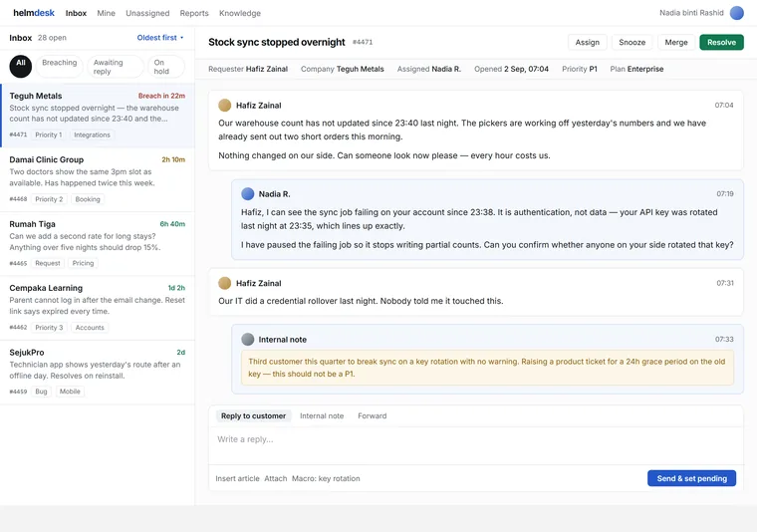Click the Snooze button
The width and height of the screenshot is (757, 532).
tap(631, 43)
